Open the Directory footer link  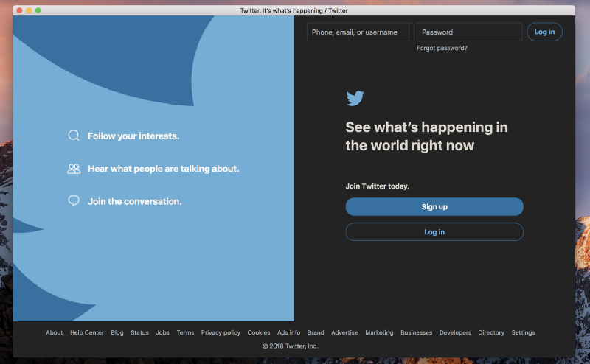tap(491, 332)
